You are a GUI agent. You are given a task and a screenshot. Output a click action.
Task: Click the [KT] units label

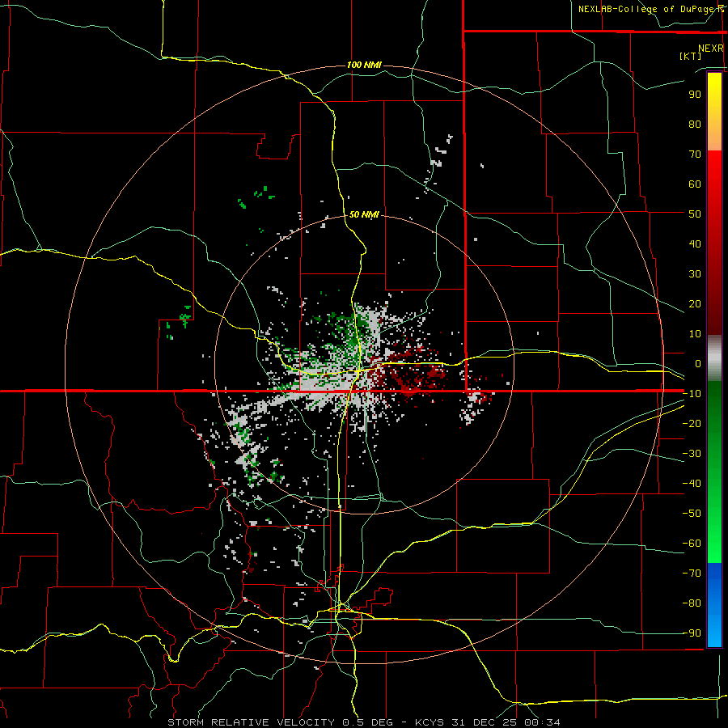pos(691,56)
